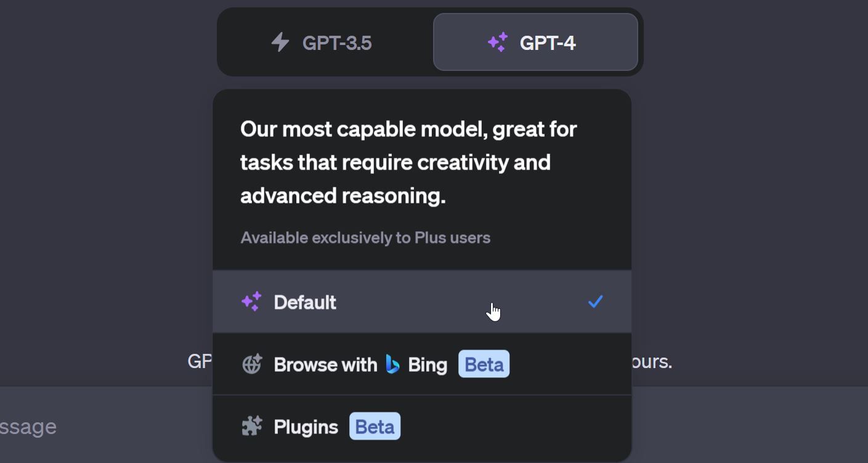Click the Beta badge next to Browse with Bing
The width and height of the screenshot is (868, 463).
point(484,364)
